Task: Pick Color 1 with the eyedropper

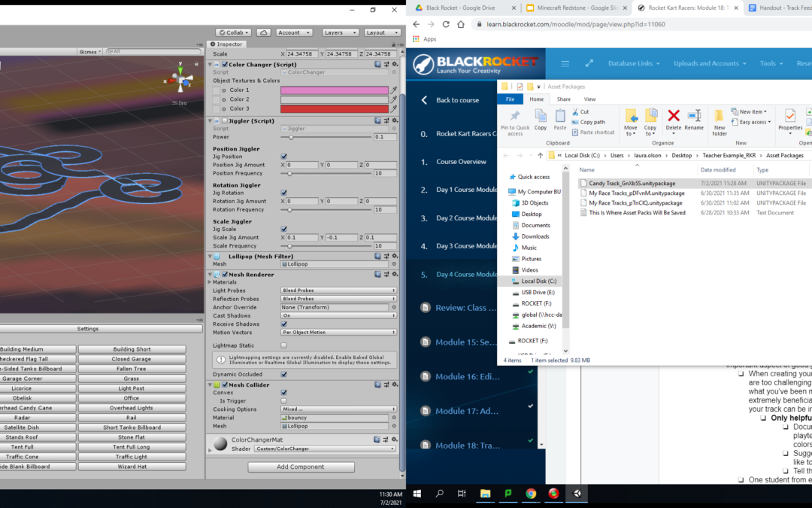Action: (x=394, y=90)
